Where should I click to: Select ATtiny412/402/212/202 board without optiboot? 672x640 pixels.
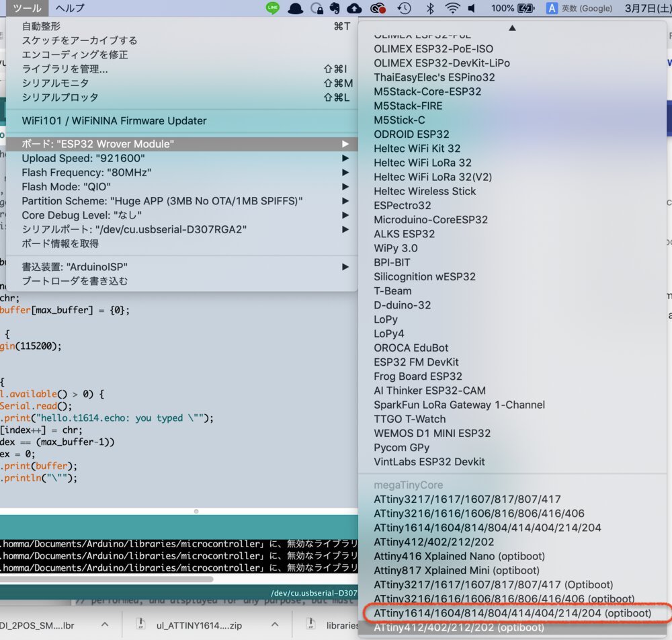point(512,542)
